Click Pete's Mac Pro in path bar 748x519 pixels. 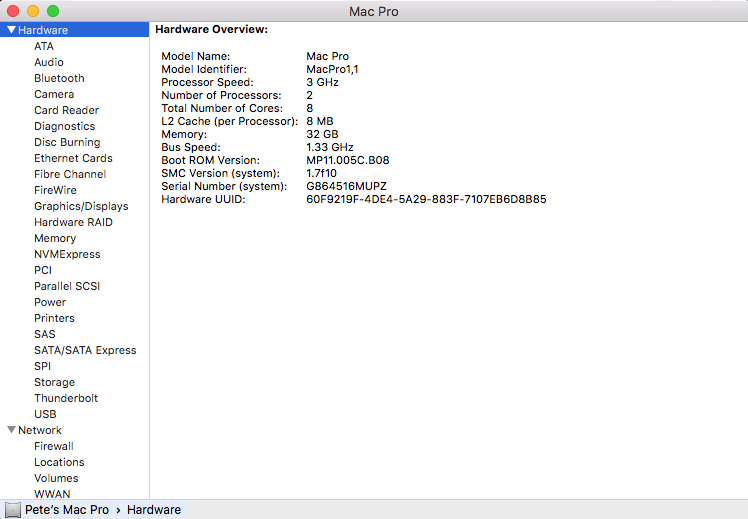[67, 509]
